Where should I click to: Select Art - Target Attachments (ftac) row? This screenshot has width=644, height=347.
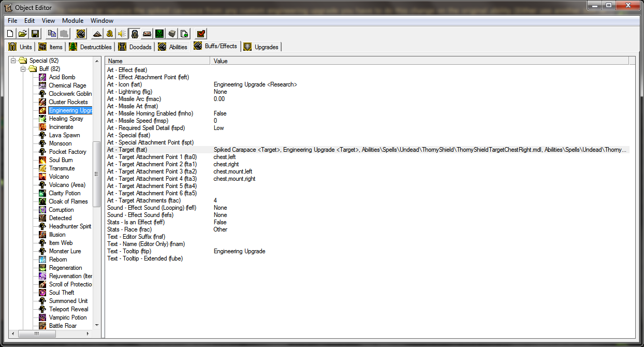367,200
